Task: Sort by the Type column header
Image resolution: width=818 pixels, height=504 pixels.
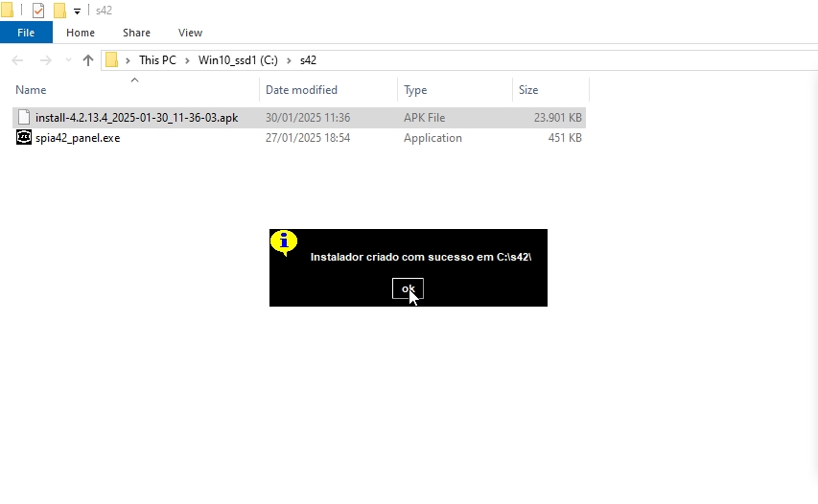Action: [415, 90]
